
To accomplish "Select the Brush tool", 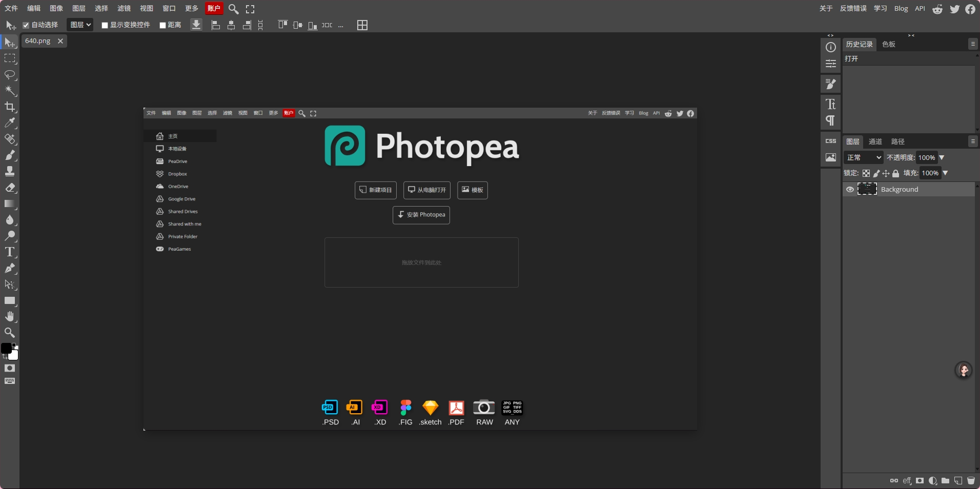I will point(10,155).
